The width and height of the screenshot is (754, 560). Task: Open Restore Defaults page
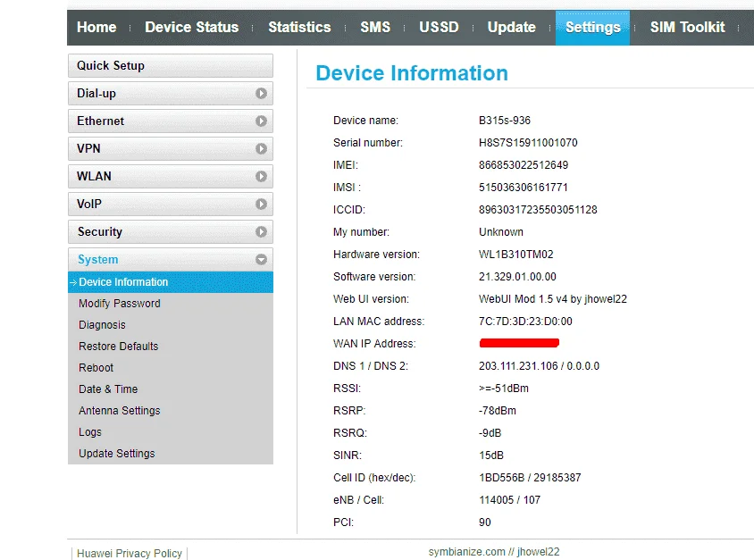coord(118,347)
